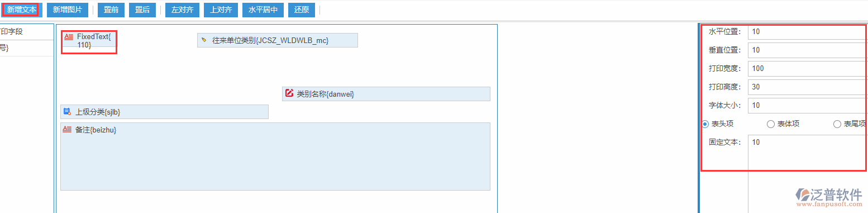Click the 还原 restore button
868x213 pixels.
(302, 10)
